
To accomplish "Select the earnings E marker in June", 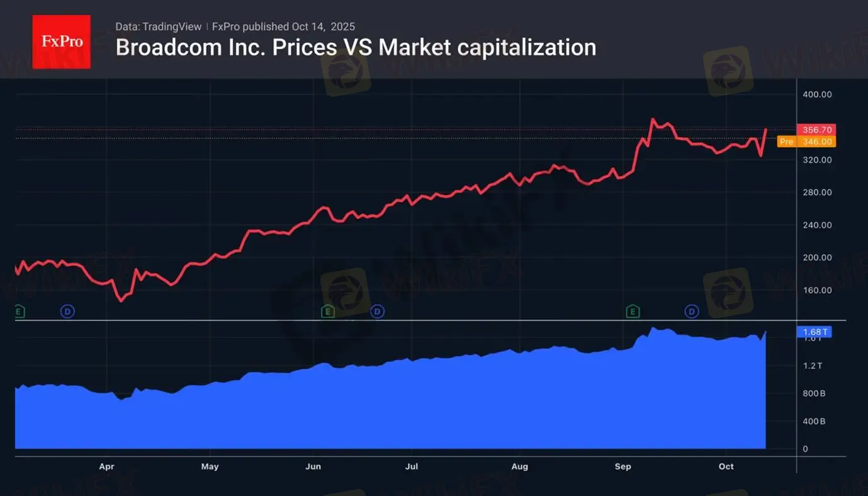I will click(327, 311).
